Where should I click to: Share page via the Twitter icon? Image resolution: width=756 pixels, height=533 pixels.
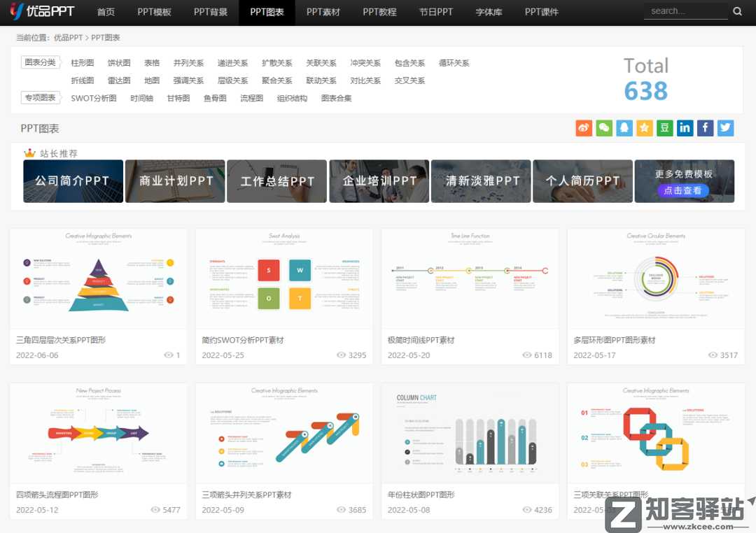tap(725, 128)
